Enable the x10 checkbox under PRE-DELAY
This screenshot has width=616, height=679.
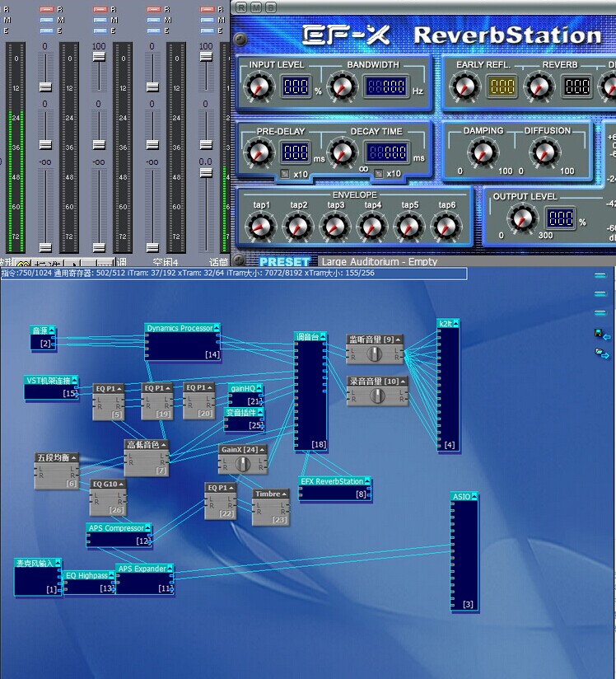click(x=285, y=174)
